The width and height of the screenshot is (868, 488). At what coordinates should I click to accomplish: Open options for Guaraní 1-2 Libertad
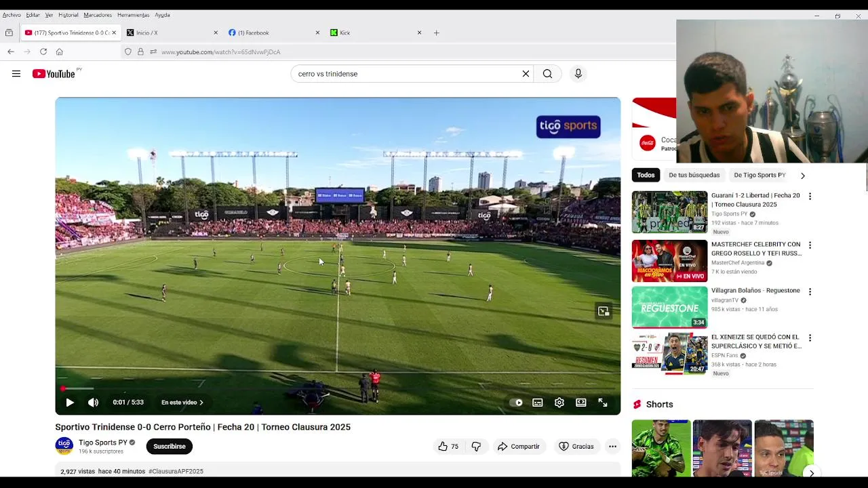(810, 197)
